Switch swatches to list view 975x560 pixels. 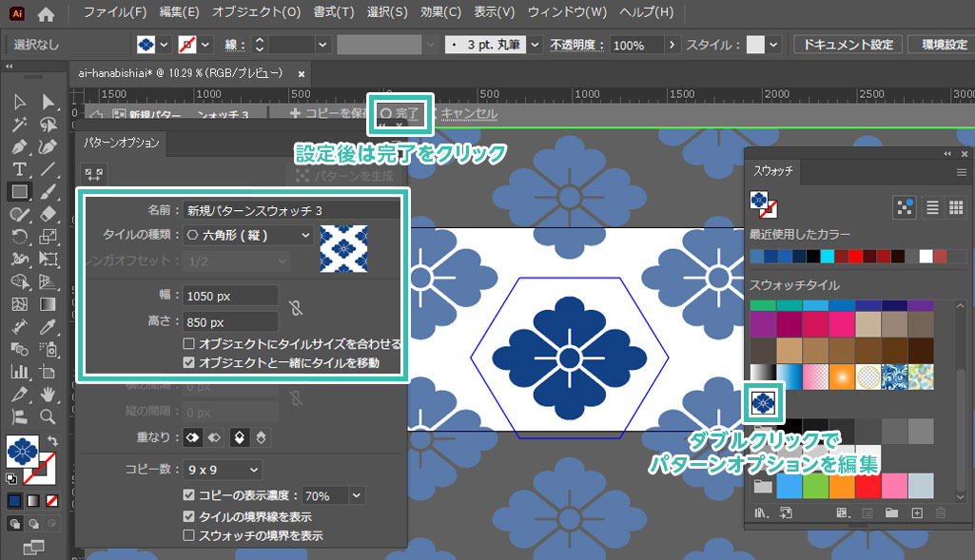932,207
